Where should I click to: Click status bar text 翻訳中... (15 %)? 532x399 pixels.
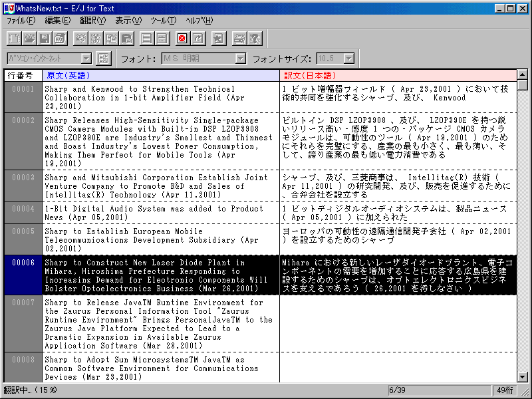click(31, 390)
